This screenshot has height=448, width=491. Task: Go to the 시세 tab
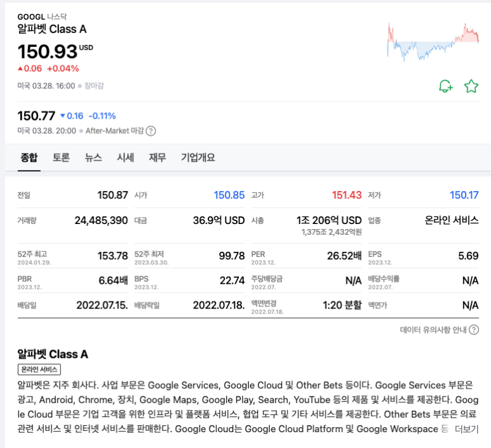pyautogui.click(x=126, y=157)
